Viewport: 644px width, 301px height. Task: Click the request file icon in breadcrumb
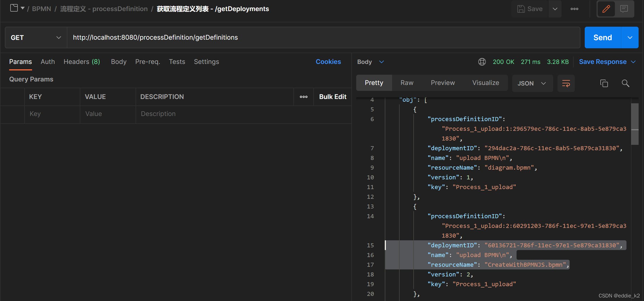tap(14, 8)
